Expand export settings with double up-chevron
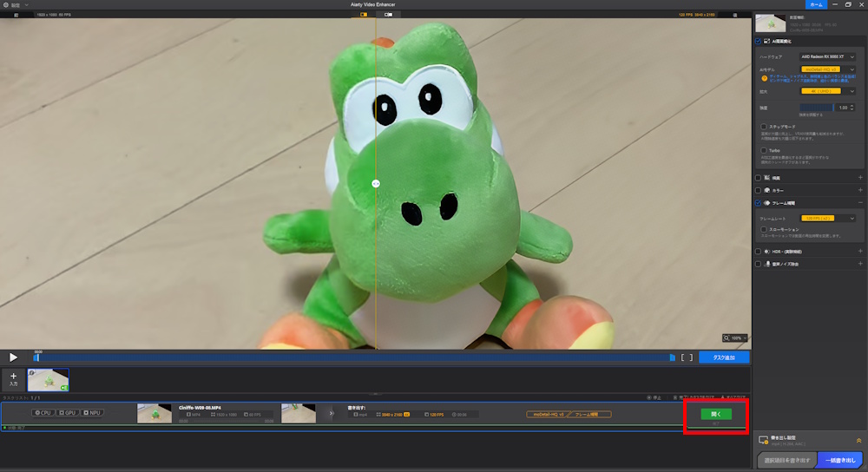The width and height of the screenshot is (868, 472). (x=858, y=441)
